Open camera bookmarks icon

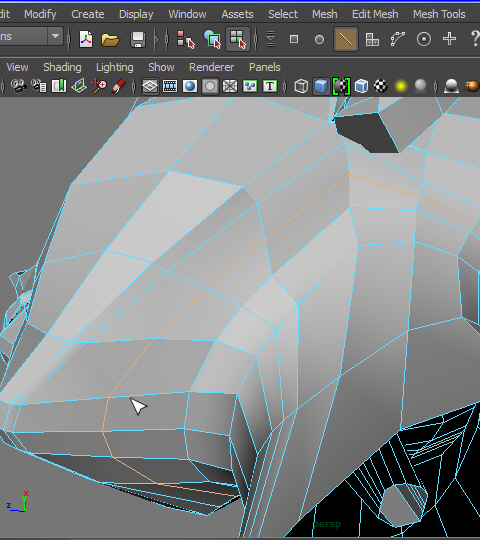(59, 86)
